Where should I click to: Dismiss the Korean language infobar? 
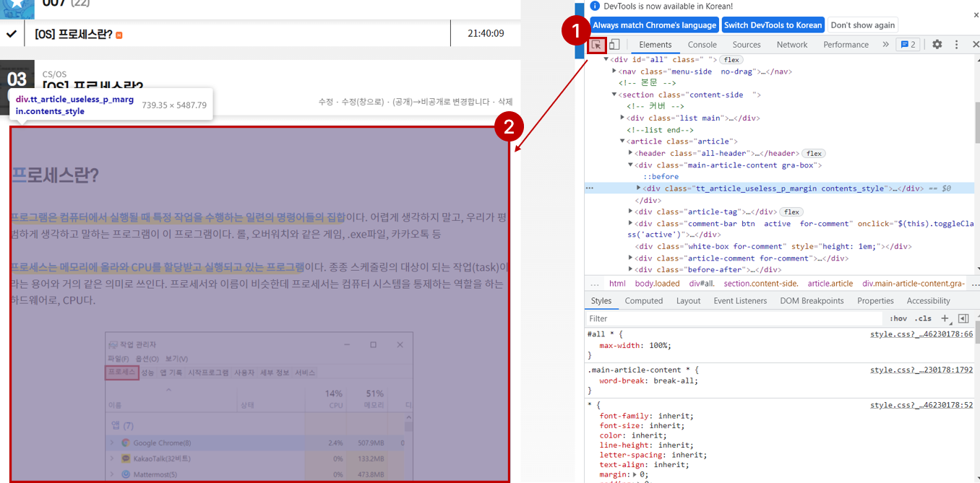tap(976, 14)
